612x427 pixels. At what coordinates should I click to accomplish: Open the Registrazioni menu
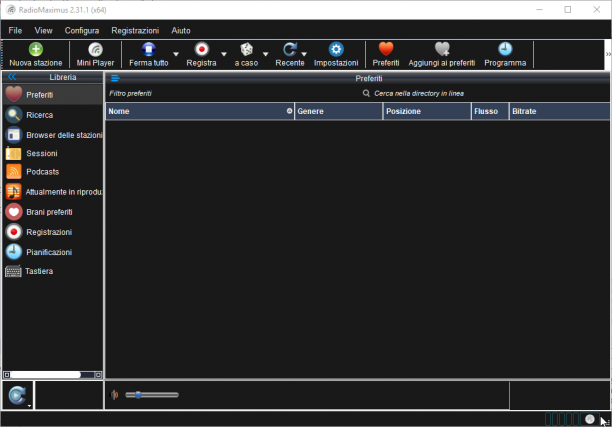click(135, 30)
